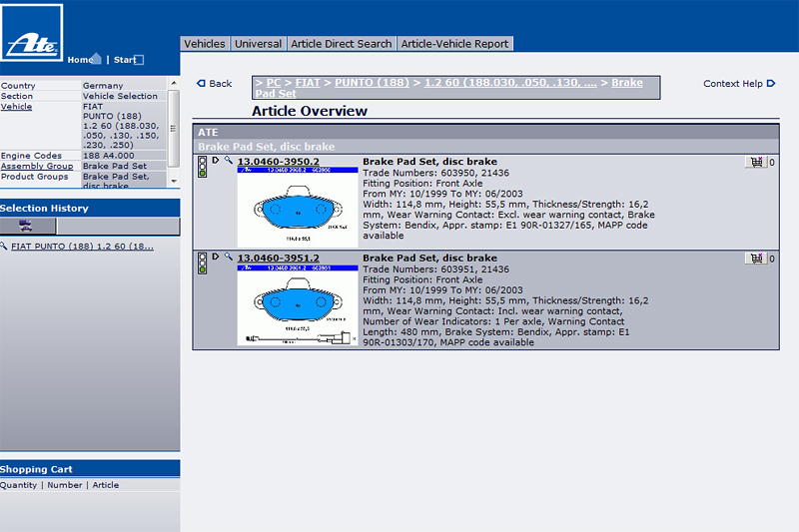Open the Article-Vehicle Report tab
The height and width of the screenshot is (532, 799).
[x=454, y=44]
